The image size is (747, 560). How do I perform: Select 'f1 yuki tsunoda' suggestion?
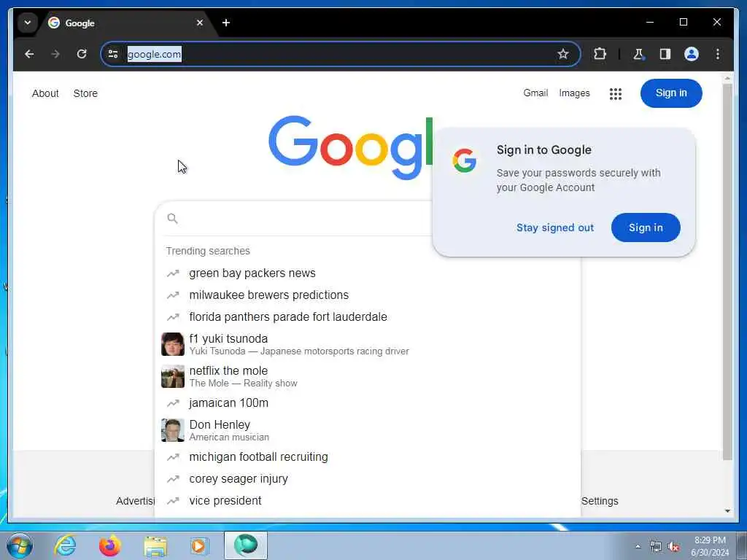click(x=367, y=344)
